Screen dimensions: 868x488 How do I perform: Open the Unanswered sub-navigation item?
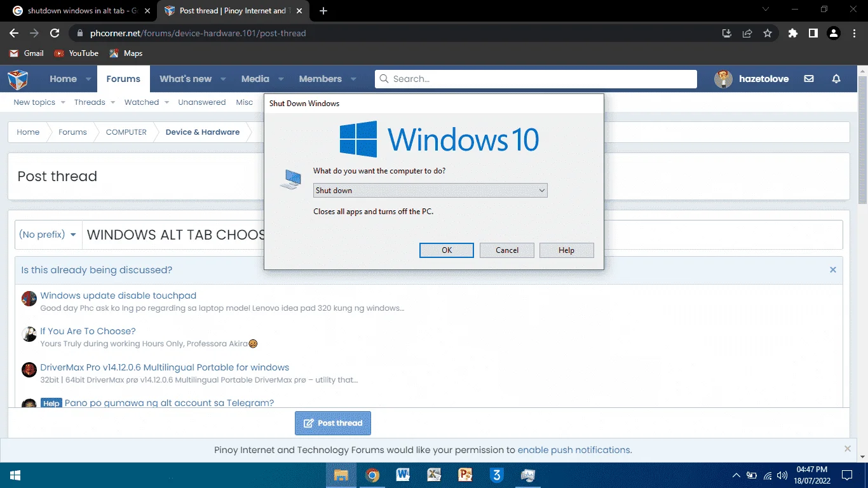(x=202, y=102)
